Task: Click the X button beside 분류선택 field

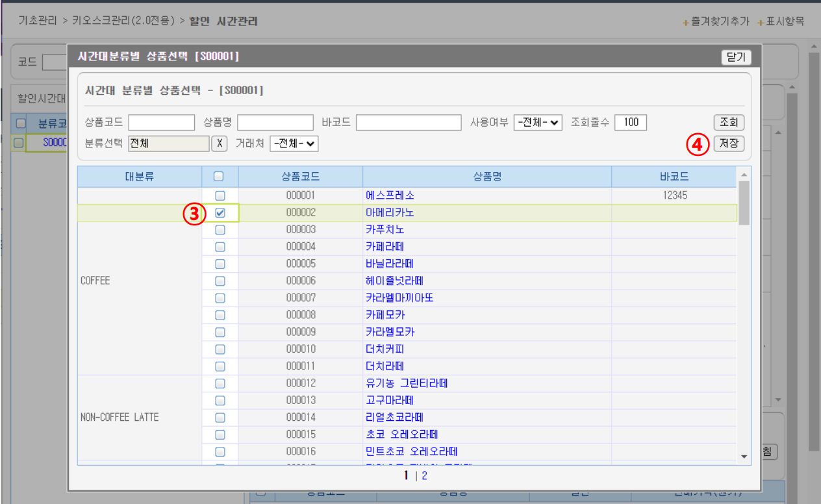Action: pos(220,144)
